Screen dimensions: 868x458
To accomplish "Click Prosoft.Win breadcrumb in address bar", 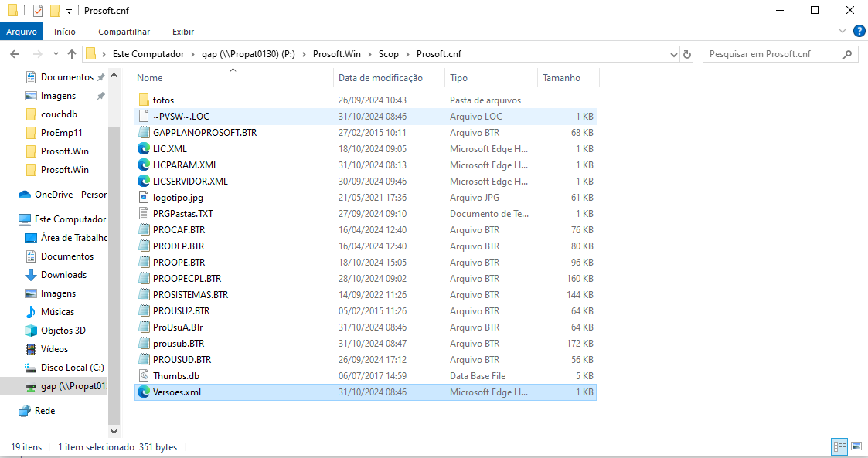I will click(336, 54).
